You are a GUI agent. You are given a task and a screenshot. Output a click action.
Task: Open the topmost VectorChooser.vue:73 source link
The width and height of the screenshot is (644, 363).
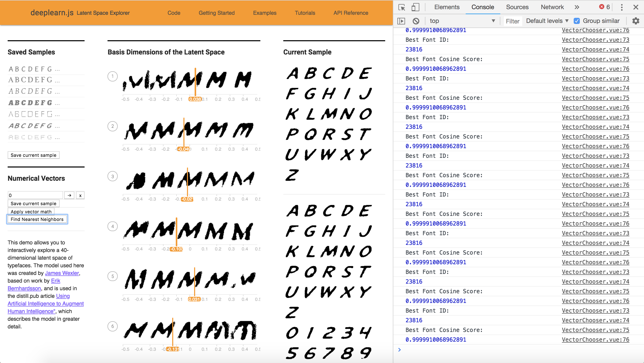point(595,40)
